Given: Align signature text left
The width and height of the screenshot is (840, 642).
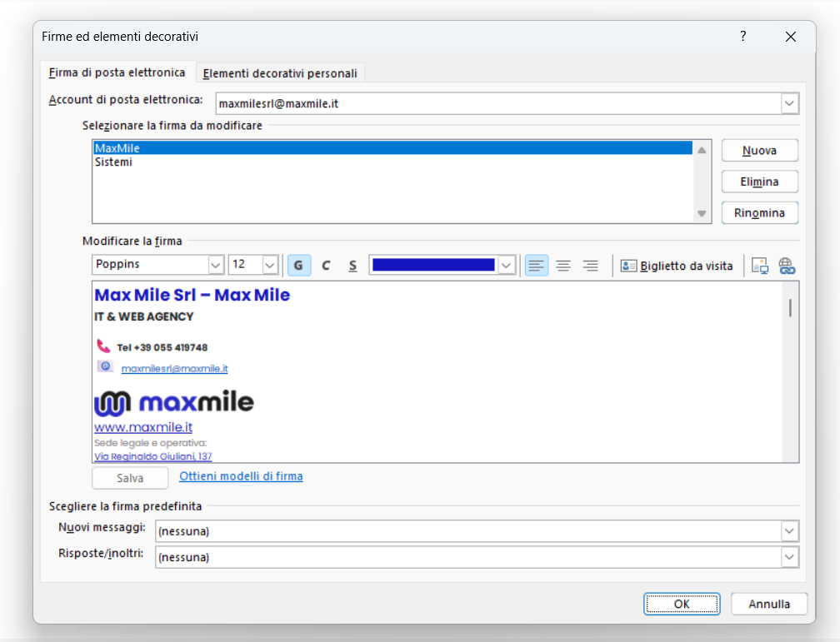Looking at the screenshot, I should click(537, 266).
